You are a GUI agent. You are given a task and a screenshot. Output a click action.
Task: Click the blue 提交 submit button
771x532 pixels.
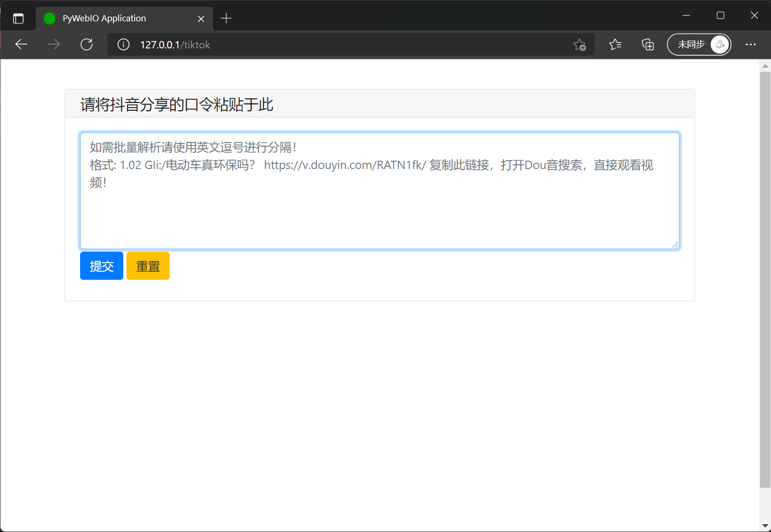tap(101, 266)
